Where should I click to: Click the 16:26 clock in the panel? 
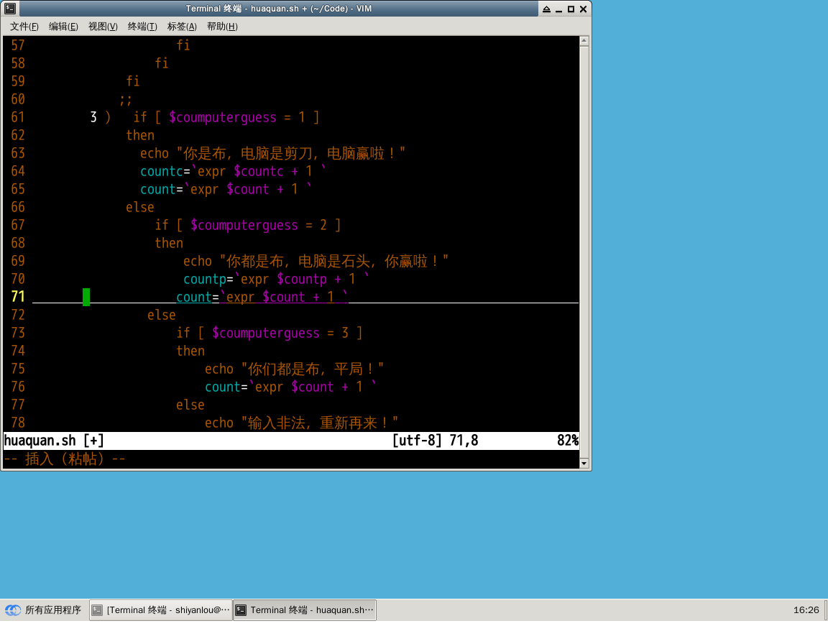(x=806, y=610)
